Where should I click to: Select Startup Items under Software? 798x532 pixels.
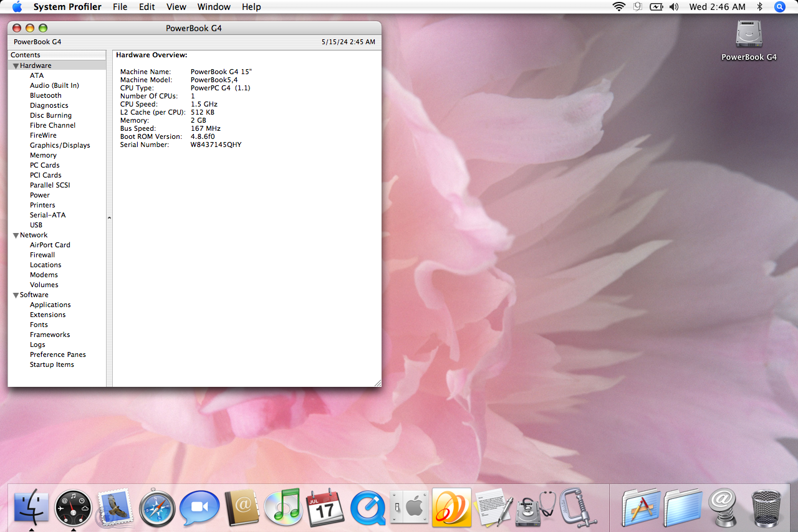(x=52, y=364)
